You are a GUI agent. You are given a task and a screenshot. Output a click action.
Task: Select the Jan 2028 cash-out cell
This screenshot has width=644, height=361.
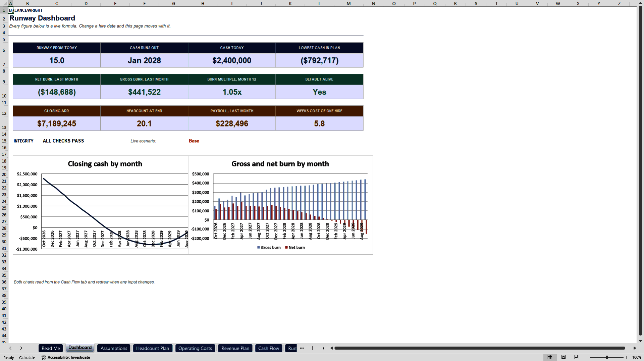coord(144,60)
